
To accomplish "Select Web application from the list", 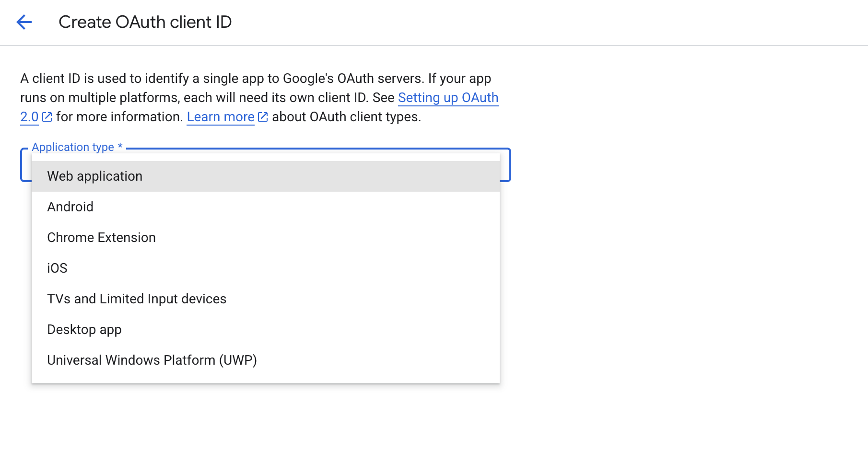I will [x=266, y=176].
